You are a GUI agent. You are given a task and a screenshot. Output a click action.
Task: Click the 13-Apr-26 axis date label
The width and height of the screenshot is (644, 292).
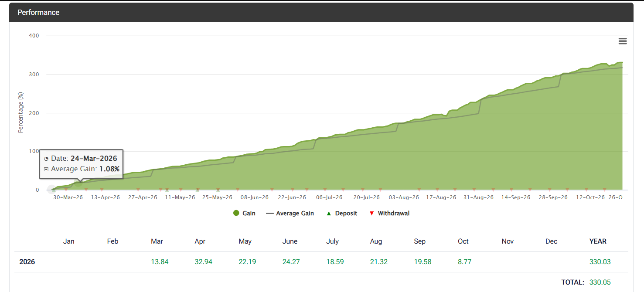point(105,197)
